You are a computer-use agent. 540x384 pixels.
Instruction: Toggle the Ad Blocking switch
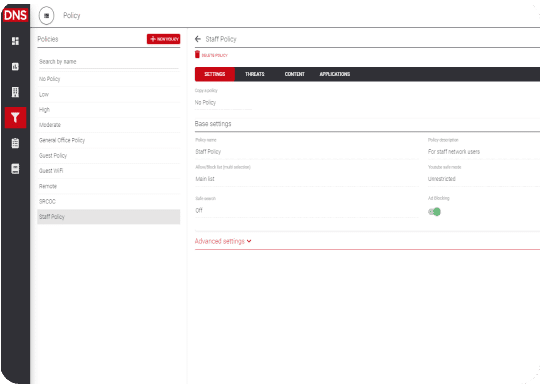[x=434, y=211]
